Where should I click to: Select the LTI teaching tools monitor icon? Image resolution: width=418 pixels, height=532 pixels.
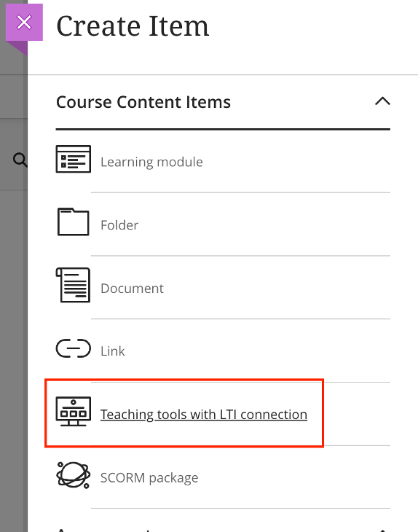coord(74,411)
